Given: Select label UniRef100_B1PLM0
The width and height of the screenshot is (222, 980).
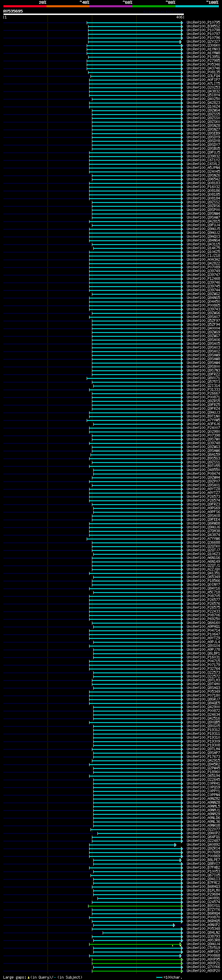Looking at the screenshot, I should 203,890.
